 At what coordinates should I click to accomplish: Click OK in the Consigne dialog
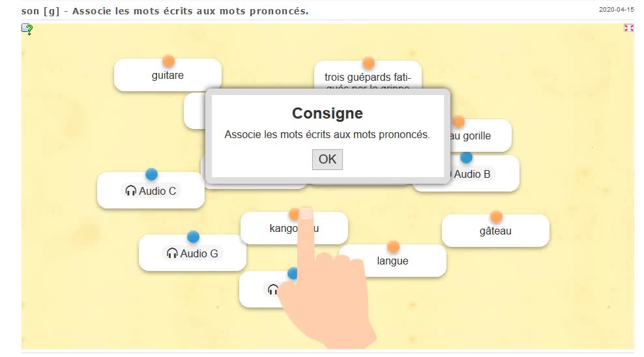327,159
